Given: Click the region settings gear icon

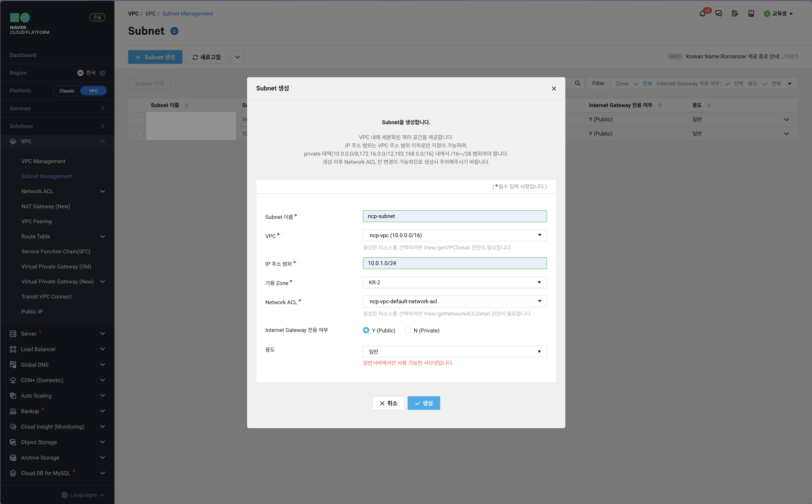Looking at the screenshot, I should [102, 73].
